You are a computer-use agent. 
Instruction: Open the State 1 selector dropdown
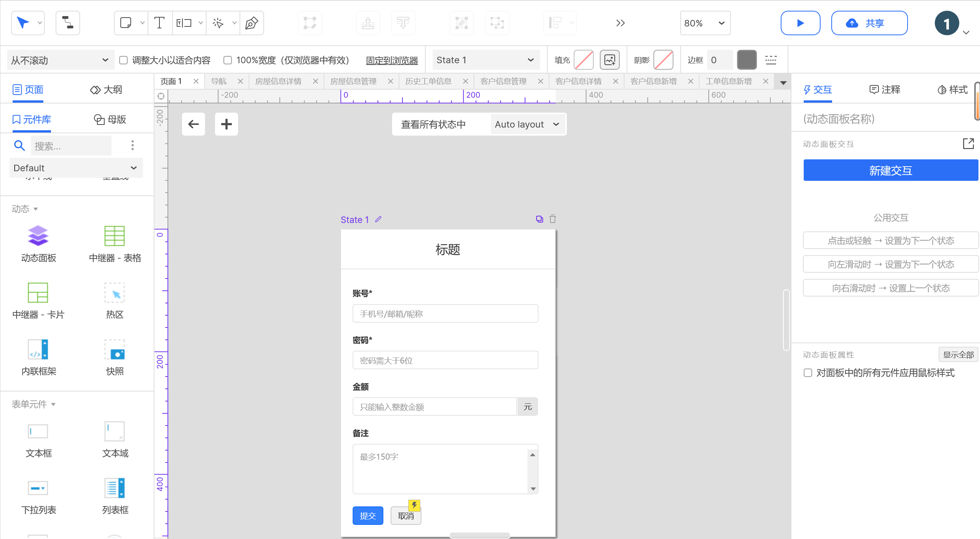[x=485, y=60]
